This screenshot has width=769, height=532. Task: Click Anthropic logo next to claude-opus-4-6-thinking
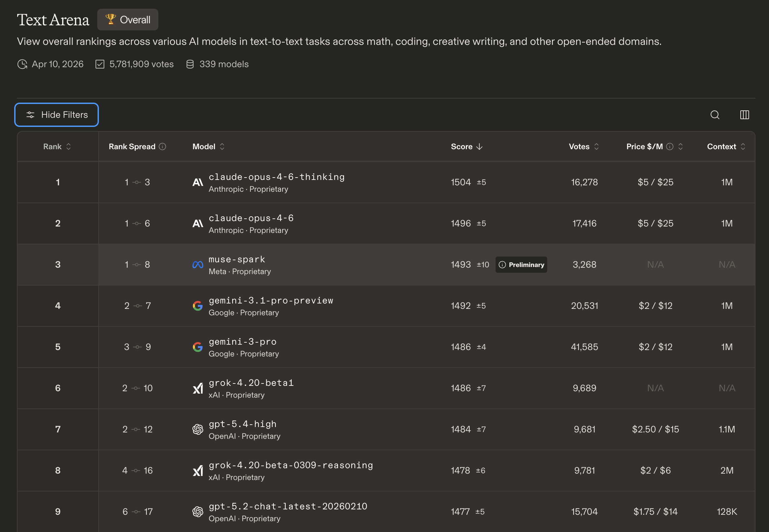(198, 183)
